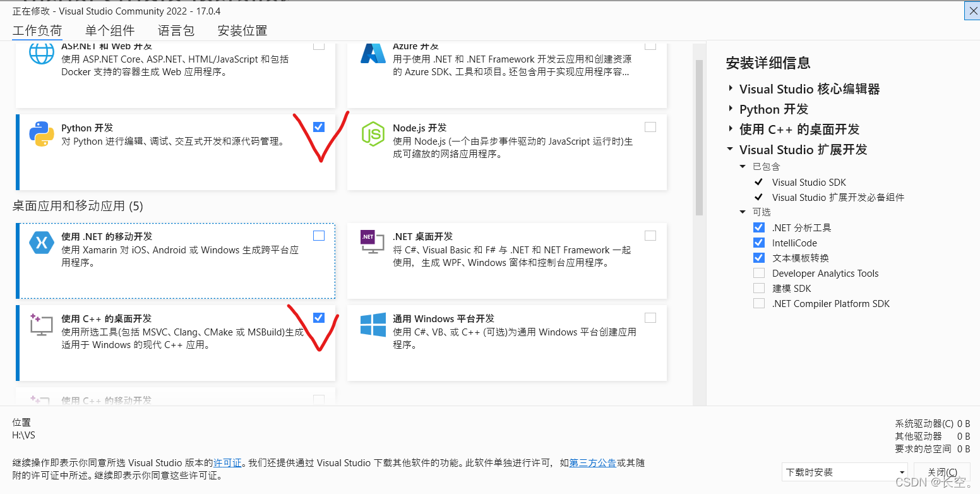Check the 建模 SDK optional component
The height and width of the screenshot is (494, 980).
(x=758, y=287)
